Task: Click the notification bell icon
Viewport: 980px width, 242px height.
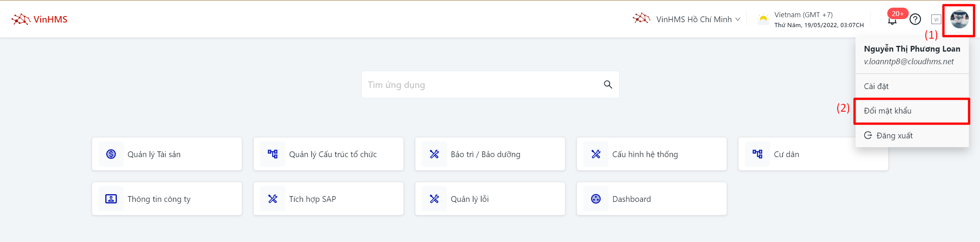Action: click(x=892, y=21)
